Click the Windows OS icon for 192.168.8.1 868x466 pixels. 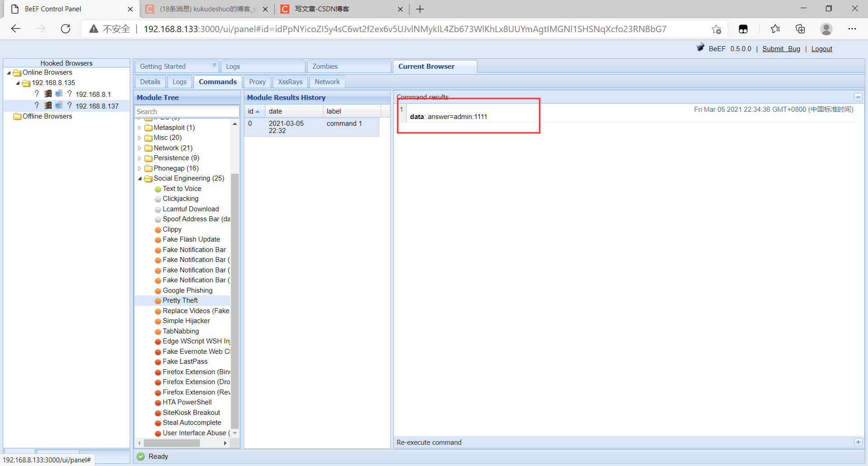[48, 94]
